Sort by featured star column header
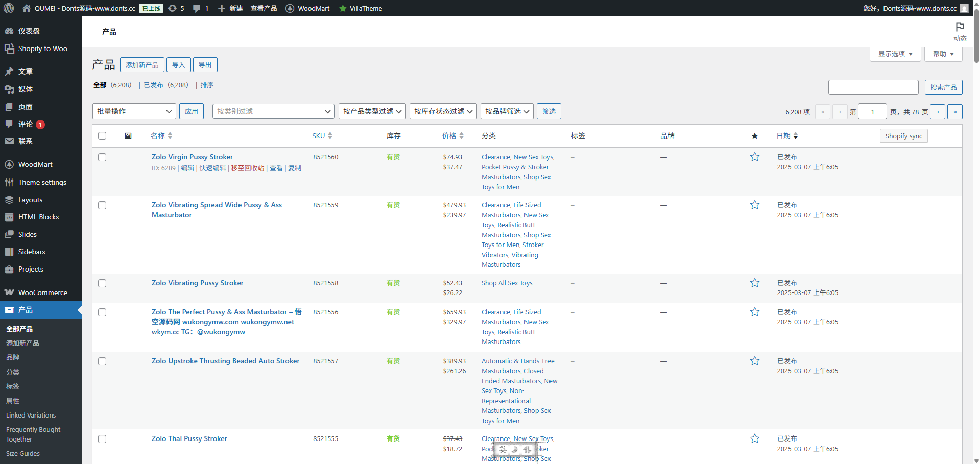Screen dimensions: 980x464 coord(755,136)
